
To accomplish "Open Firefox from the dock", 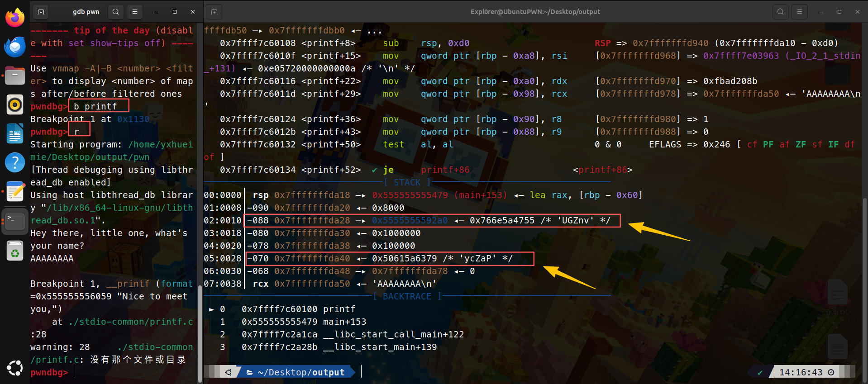I will point(15,18).
